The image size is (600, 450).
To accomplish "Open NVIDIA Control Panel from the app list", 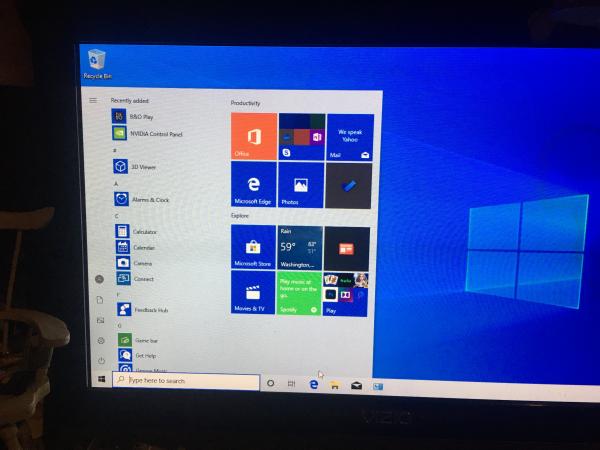I will (147, 134).
